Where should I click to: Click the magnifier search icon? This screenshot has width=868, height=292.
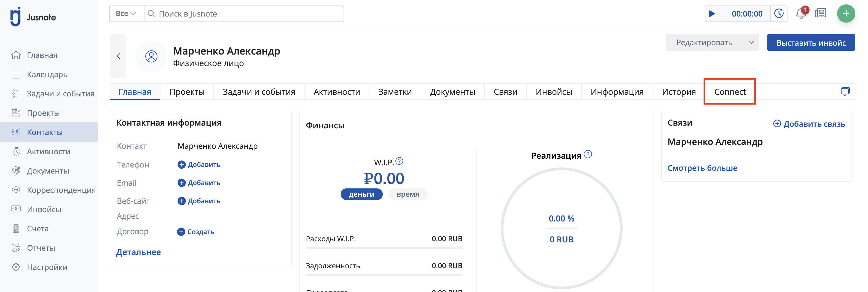click(x=152, y=14)
